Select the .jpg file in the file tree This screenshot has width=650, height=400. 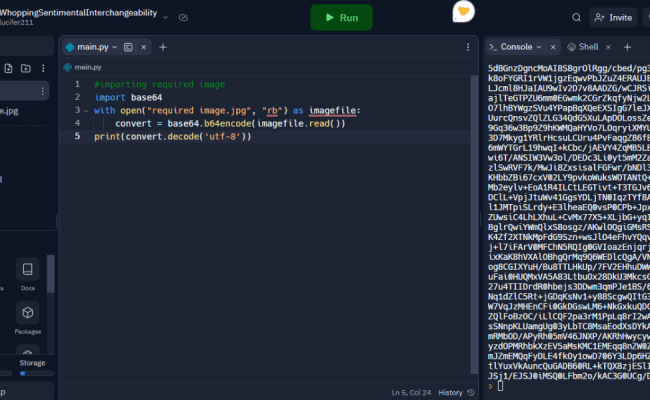(x=9, y=111)
